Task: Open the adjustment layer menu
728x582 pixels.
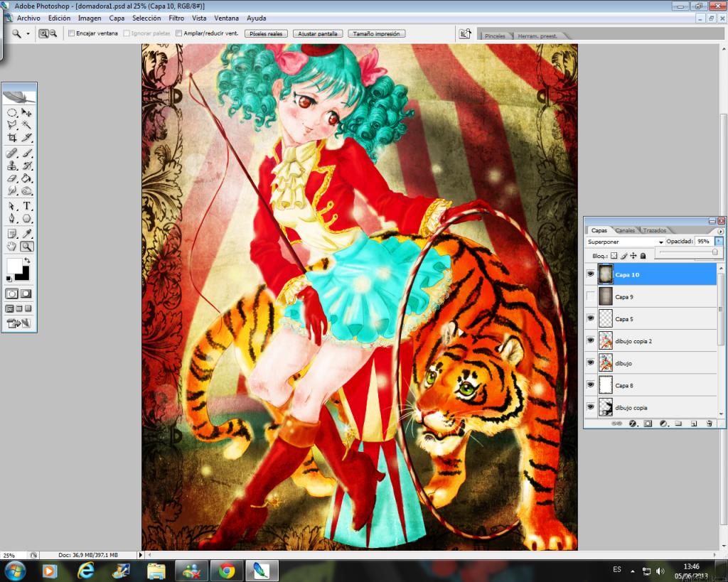Action: pyautogui.click(x=663, y=424)
